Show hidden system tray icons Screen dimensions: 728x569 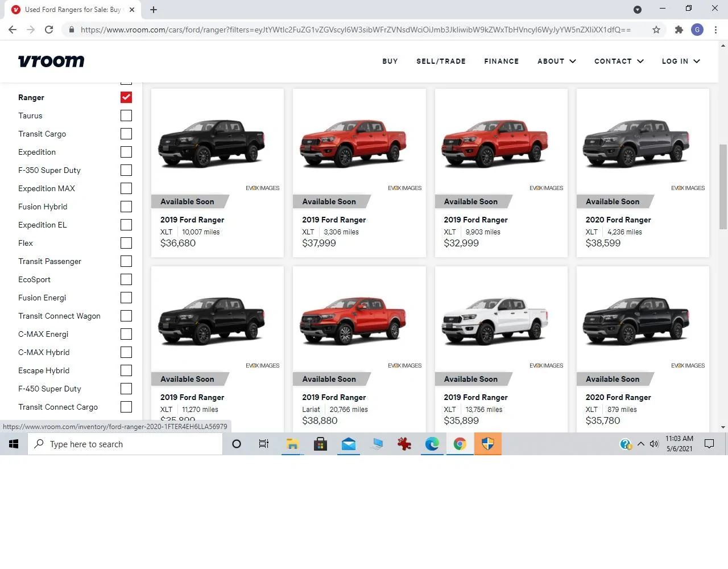(640, 444)
